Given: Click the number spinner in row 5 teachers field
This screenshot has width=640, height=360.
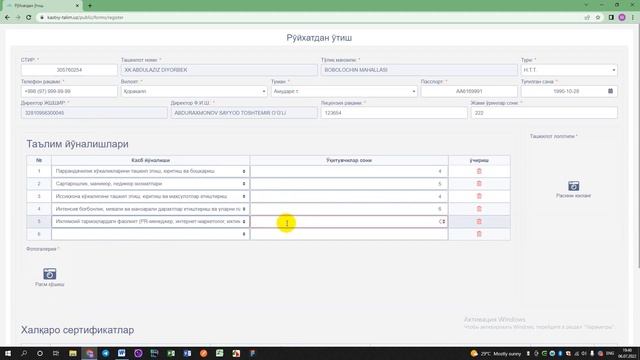Looking at the screenshot, I should tap(444, 222).
